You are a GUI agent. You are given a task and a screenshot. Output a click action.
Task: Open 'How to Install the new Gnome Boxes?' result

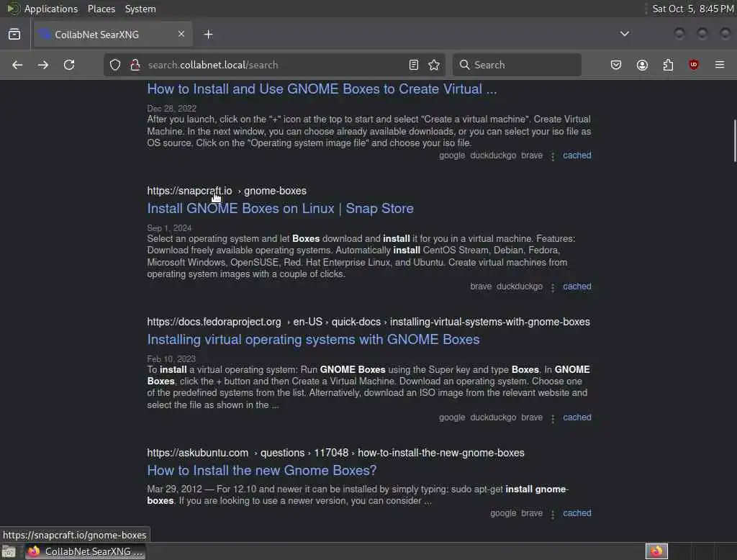[x=262, y=470]
